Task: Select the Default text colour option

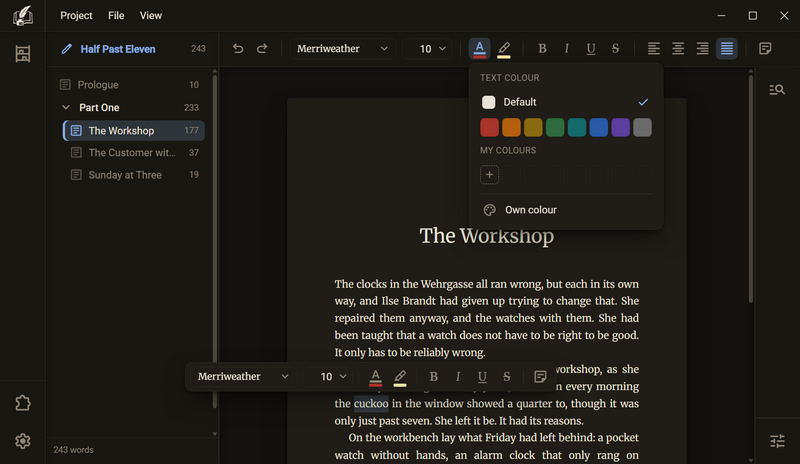Action: coord(566,102)
